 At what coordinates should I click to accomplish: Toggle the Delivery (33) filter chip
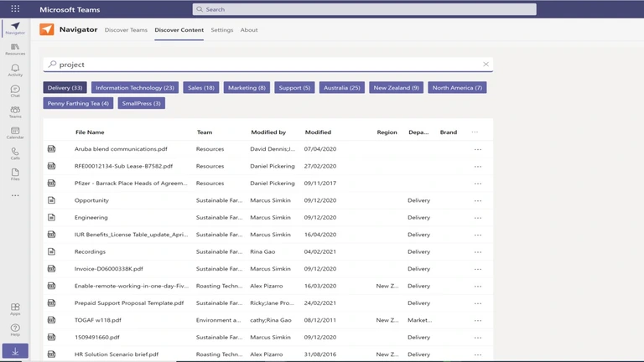click(x=65, y=88)
